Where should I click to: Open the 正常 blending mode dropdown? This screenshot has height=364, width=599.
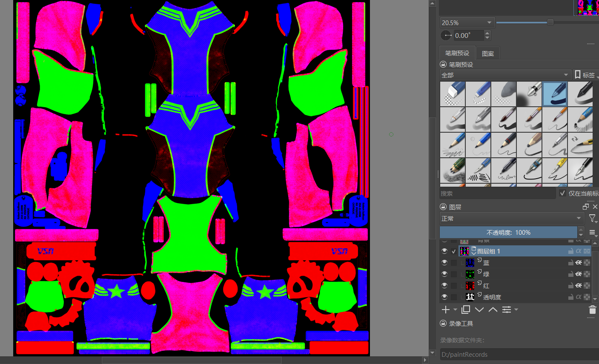point(512,219)
